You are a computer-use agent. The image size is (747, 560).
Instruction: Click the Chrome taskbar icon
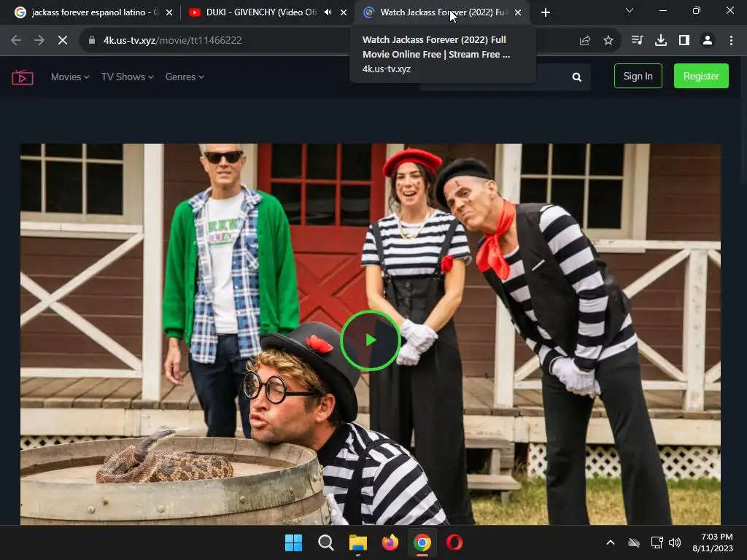pos(422,542)
